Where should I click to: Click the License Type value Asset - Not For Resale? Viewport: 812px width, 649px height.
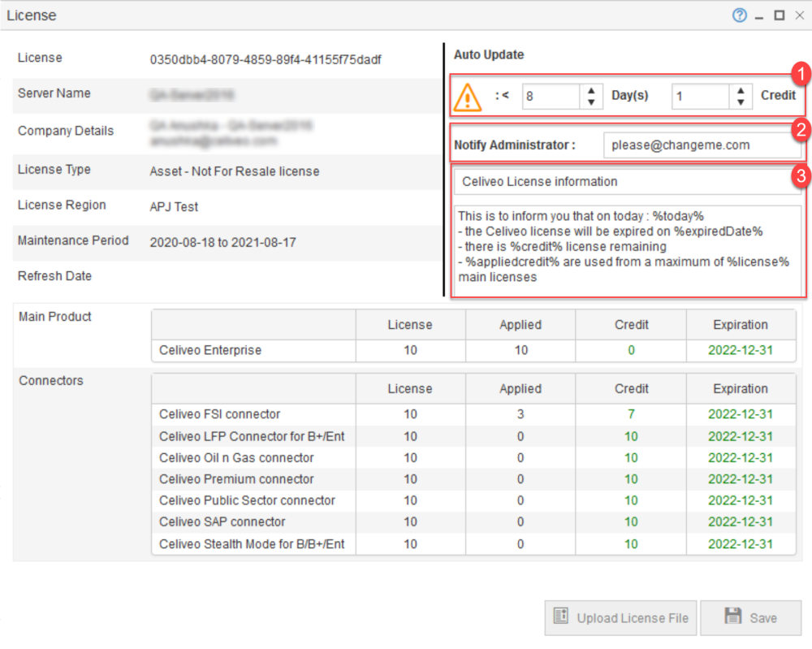[235, 171]
